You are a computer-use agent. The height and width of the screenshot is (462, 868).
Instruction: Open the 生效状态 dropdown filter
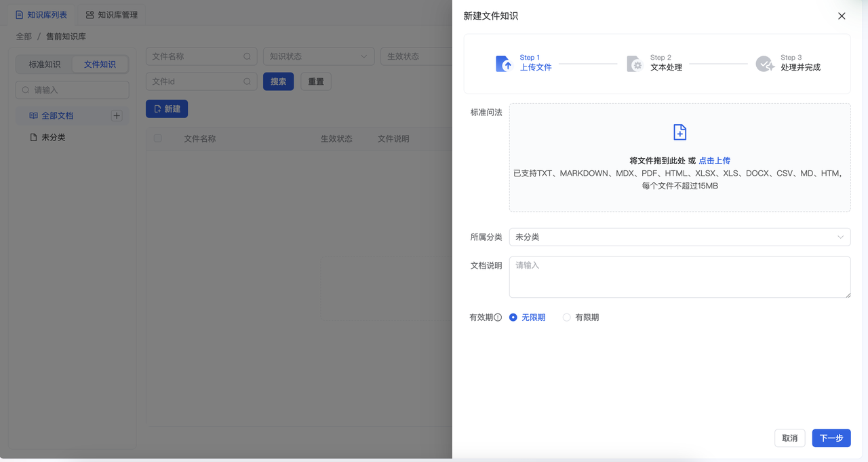(x=415, y=57)
